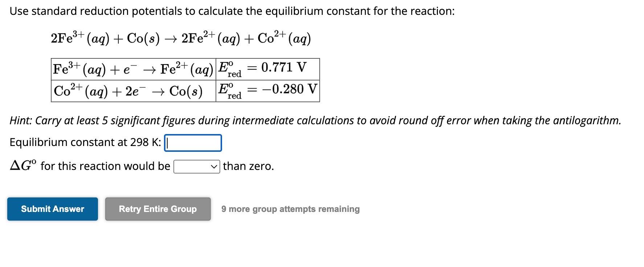Click the 'Equilibrium constant at 298 K' label
The height and width of the screenshot is (267, 644).
(x=85, y=142)
